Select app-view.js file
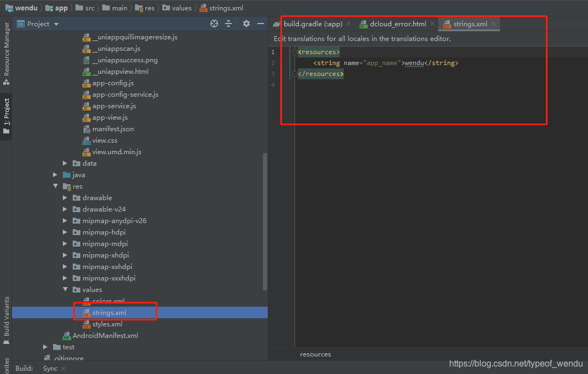Screen dimensions: 588x374 click(105, 118)
